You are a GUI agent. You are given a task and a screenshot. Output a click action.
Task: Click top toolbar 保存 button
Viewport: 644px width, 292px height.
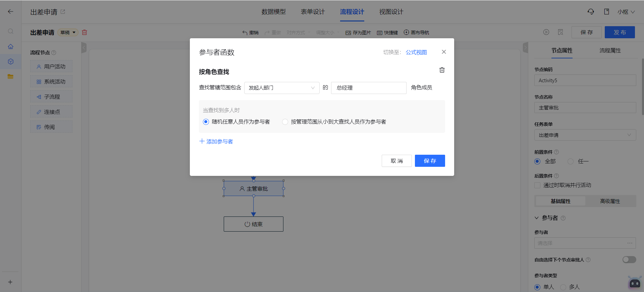587,32
